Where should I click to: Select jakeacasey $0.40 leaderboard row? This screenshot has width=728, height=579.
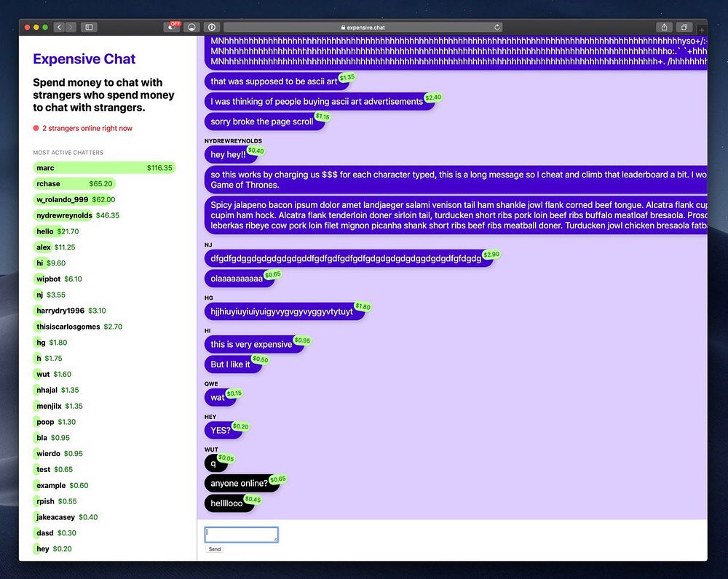(x=66, y=517)
